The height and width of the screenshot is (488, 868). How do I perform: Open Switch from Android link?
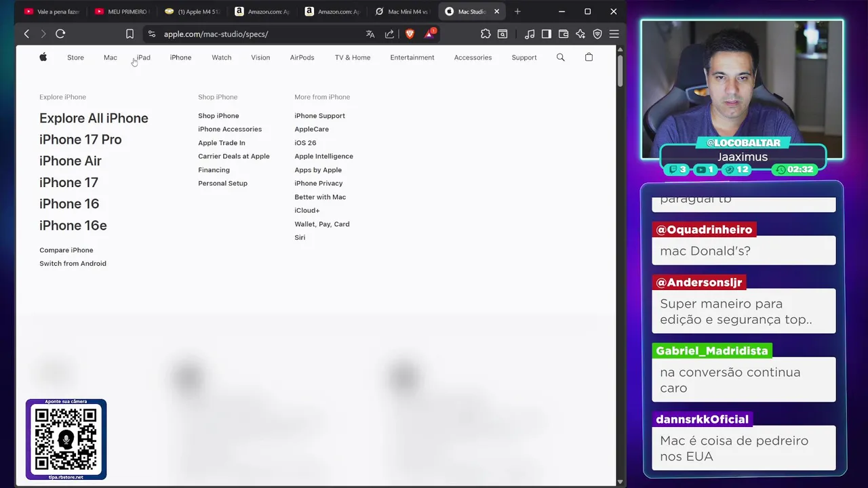point(73,264)
